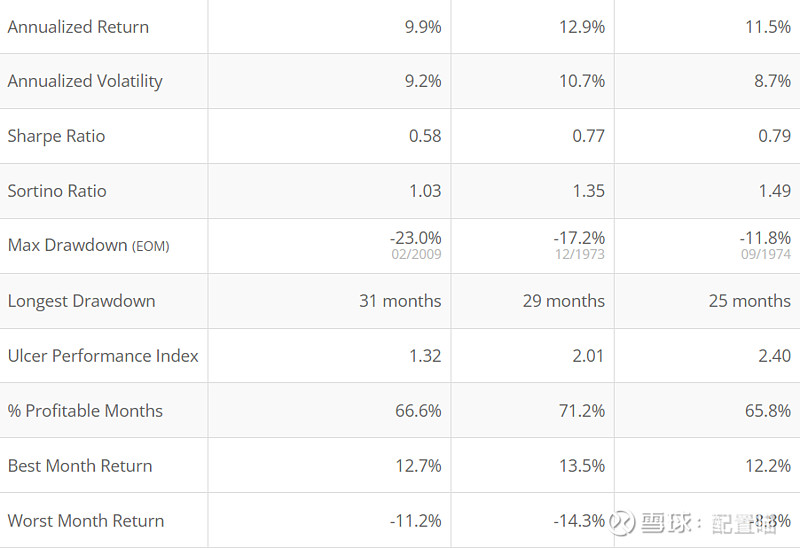Select Ulcer Performance Index label
This screenshot has width=800, height=548.
point(103,356)
